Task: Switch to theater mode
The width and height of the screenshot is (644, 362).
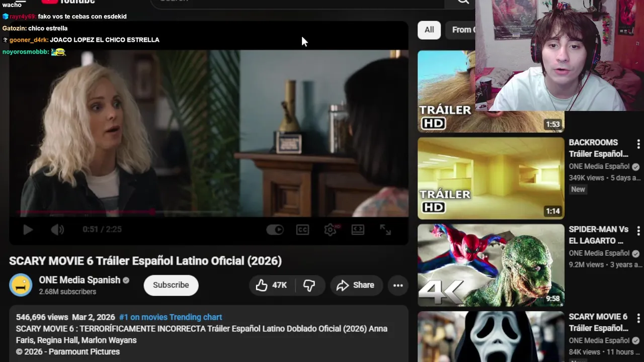Action: 358,230
